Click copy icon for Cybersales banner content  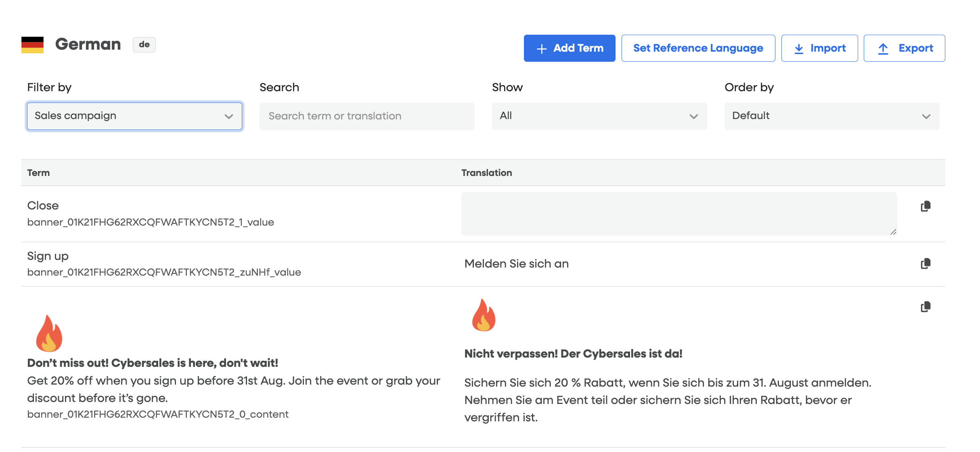(x=926, y=307)
